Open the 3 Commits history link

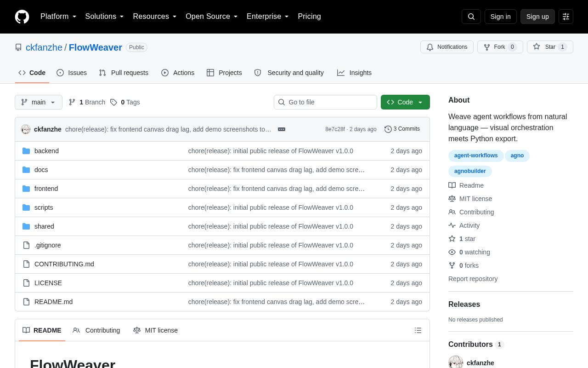402,129
